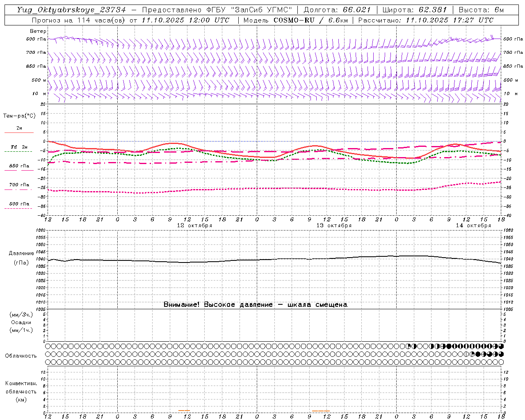Select the Ветер wind panel label
This screenshot has width=525, height=420.
click(38, 31)
